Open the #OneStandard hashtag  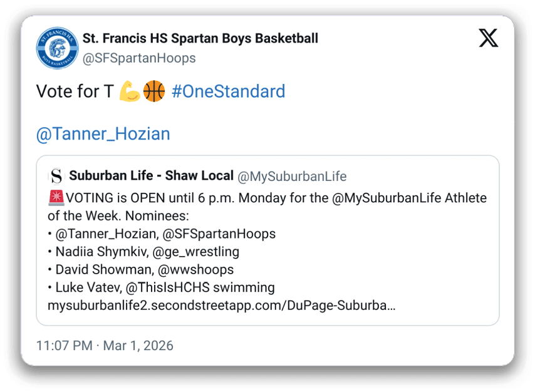pyautogui.click(x=228, y=91)
